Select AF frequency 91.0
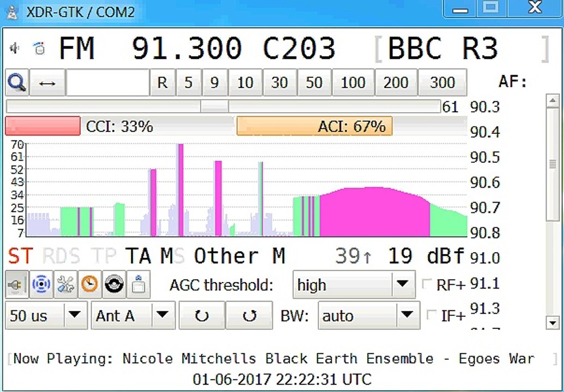Image resolution: width=564 pixels, height=392 pixels. (485, 259)
